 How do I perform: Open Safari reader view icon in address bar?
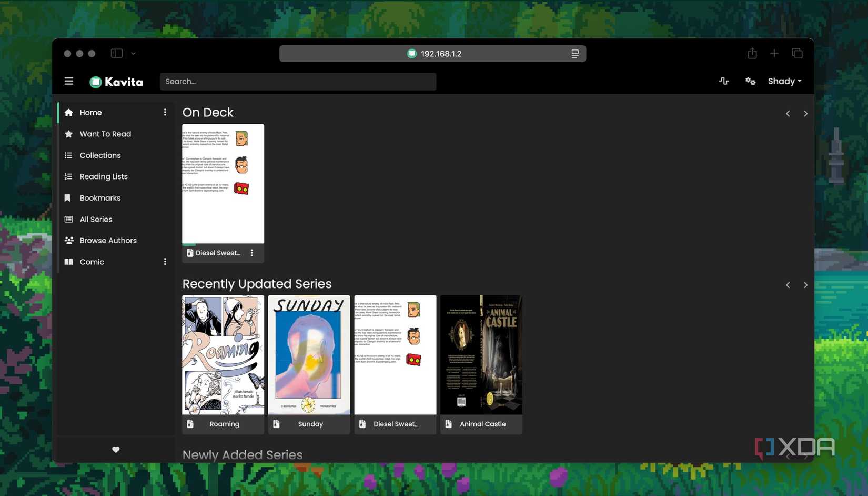575,54
